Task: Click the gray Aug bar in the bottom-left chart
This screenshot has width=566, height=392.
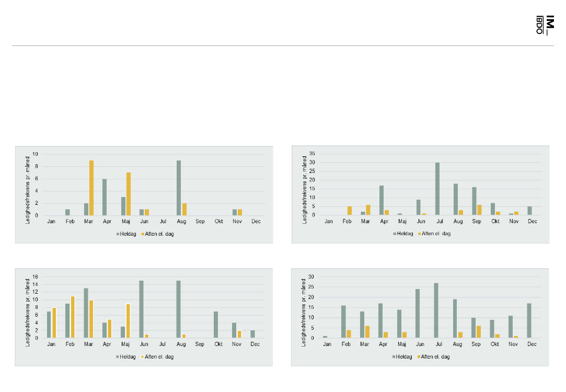Action: (179, 309)
